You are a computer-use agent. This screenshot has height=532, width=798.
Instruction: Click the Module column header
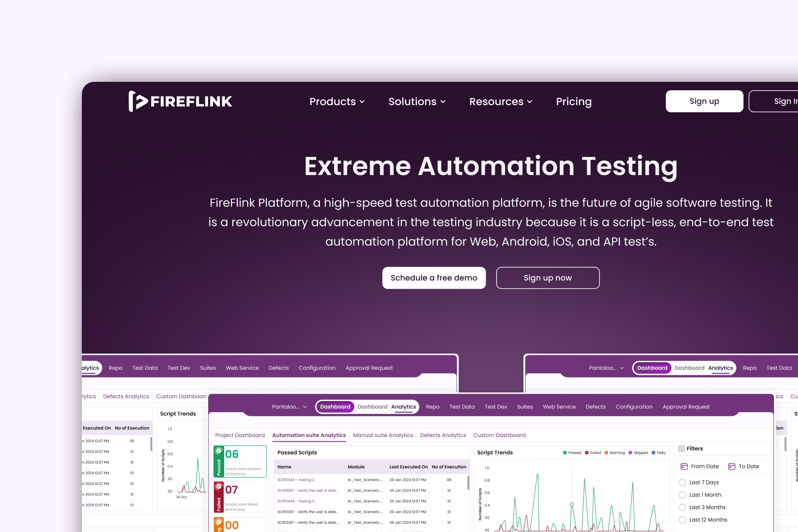[356, 467]
